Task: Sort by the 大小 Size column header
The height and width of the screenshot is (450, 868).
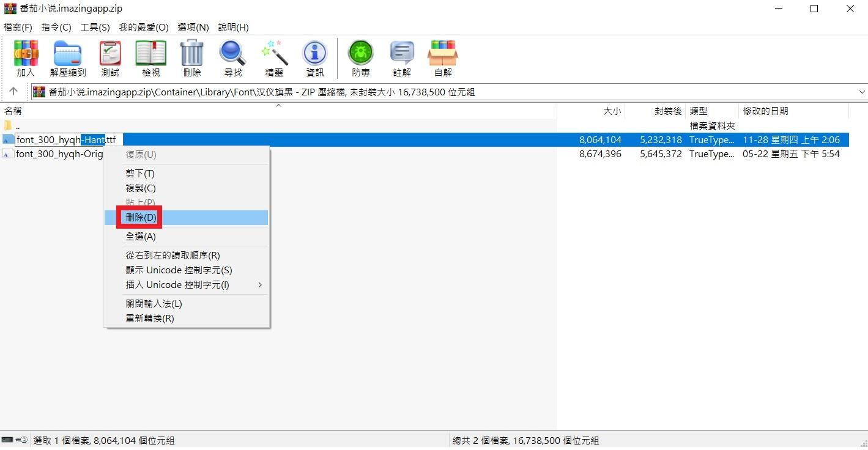Action: click(591, 111)
